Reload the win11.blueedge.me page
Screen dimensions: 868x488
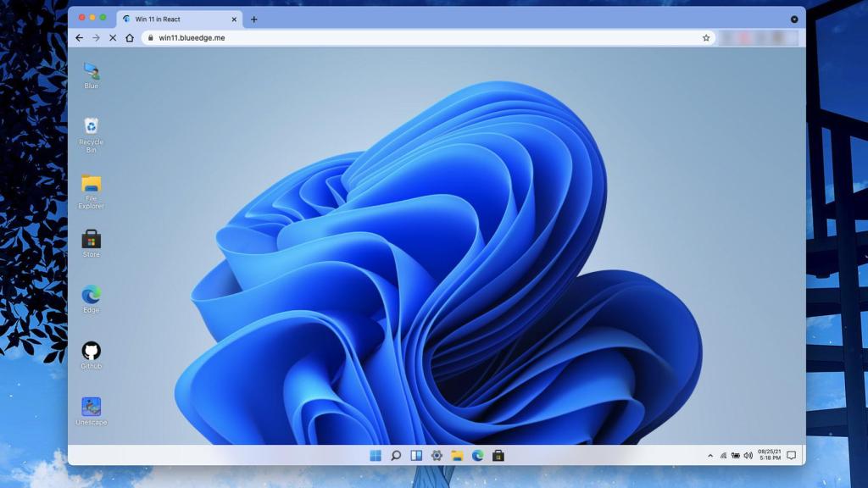click(x=112, y=37)
